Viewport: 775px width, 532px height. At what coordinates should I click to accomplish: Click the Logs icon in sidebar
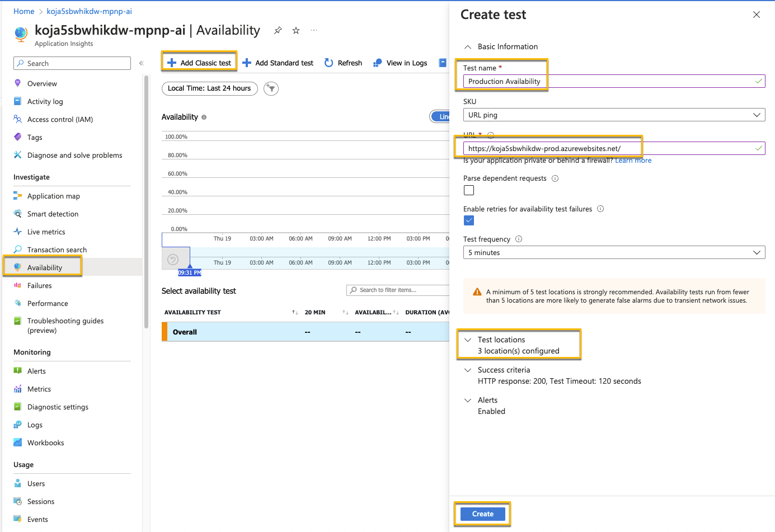18,425
